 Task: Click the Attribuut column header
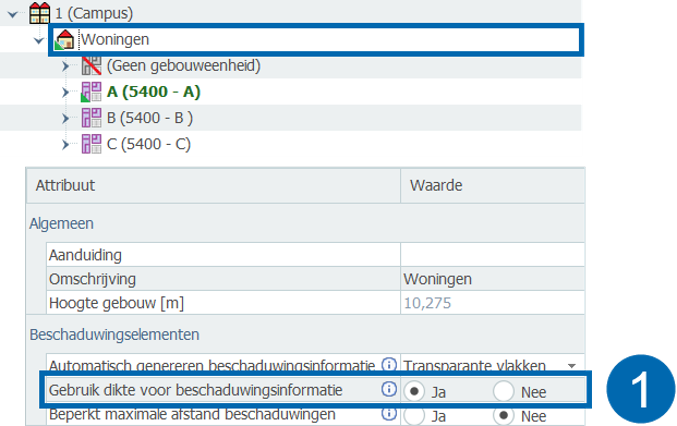[x=65, y=186]
